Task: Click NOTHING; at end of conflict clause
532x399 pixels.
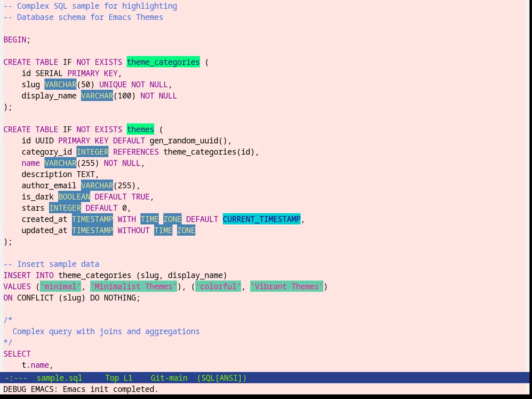Action: coord(122,298)
